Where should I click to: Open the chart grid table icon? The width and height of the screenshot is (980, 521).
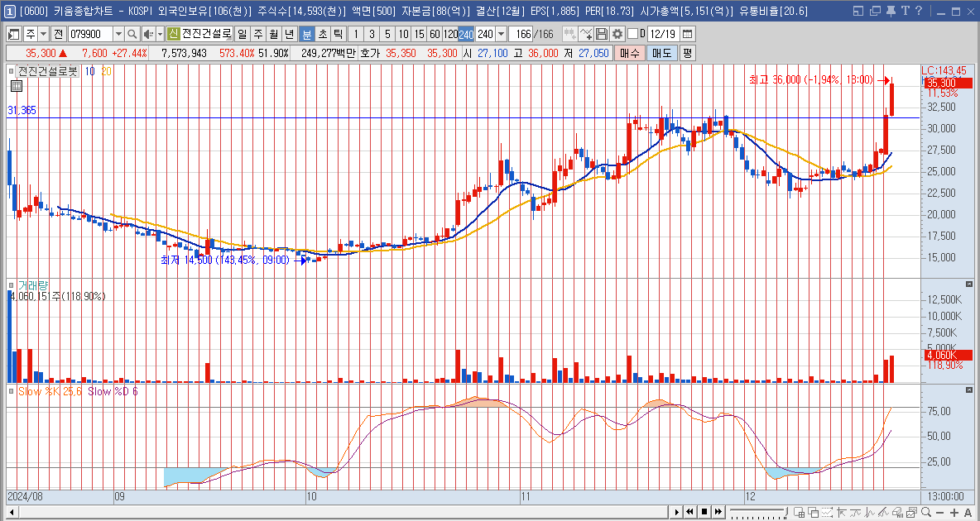17,86
